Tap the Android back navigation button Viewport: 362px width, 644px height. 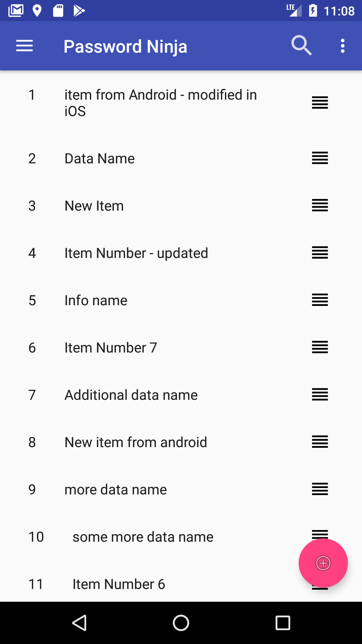point(80,623)
